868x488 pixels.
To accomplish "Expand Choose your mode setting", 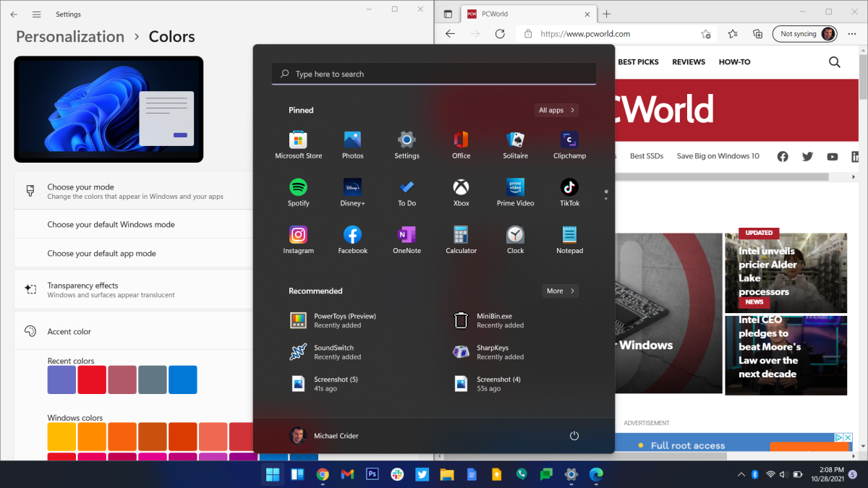I will (x=133, y=191).
